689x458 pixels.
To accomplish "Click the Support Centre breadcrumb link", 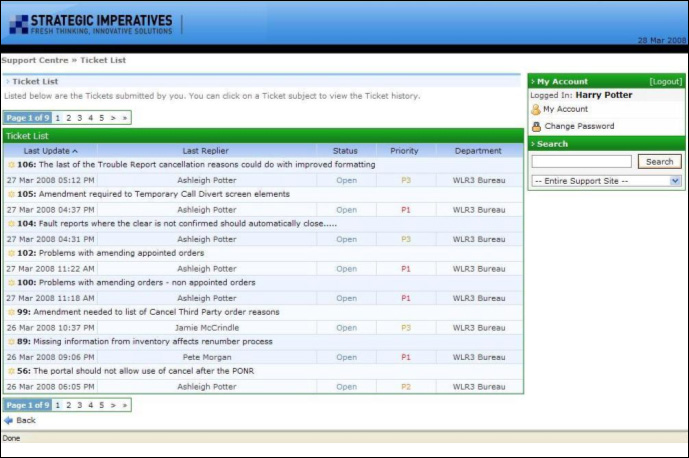I will click(x=35, y=60).
